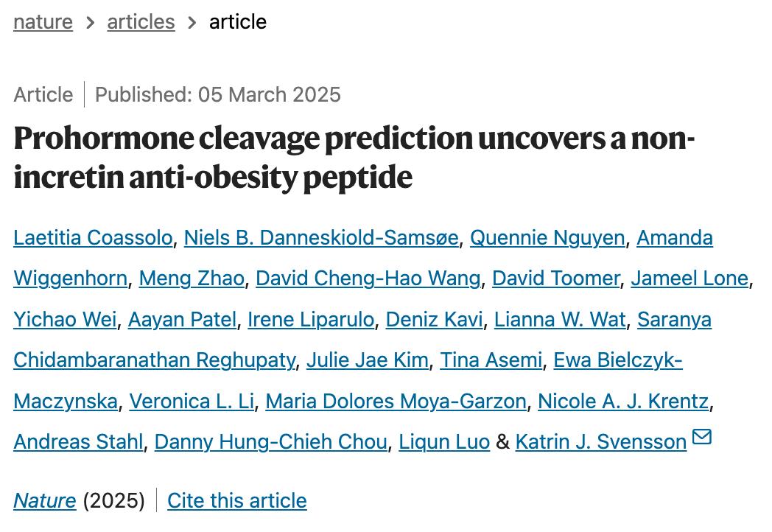Viewport: 772px width, 532px height.
Task: Click Lianna W. Wat author link
Action: pyautogui.click(x=560, y=320)
